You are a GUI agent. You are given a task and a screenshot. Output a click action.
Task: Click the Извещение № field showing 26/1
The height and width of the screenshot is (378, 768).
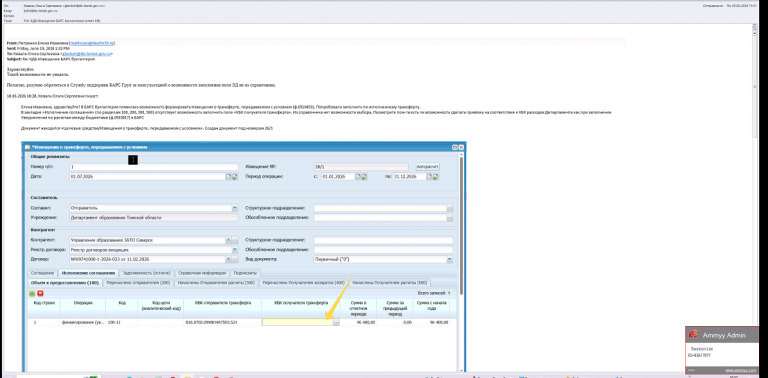tap(361, 167)
